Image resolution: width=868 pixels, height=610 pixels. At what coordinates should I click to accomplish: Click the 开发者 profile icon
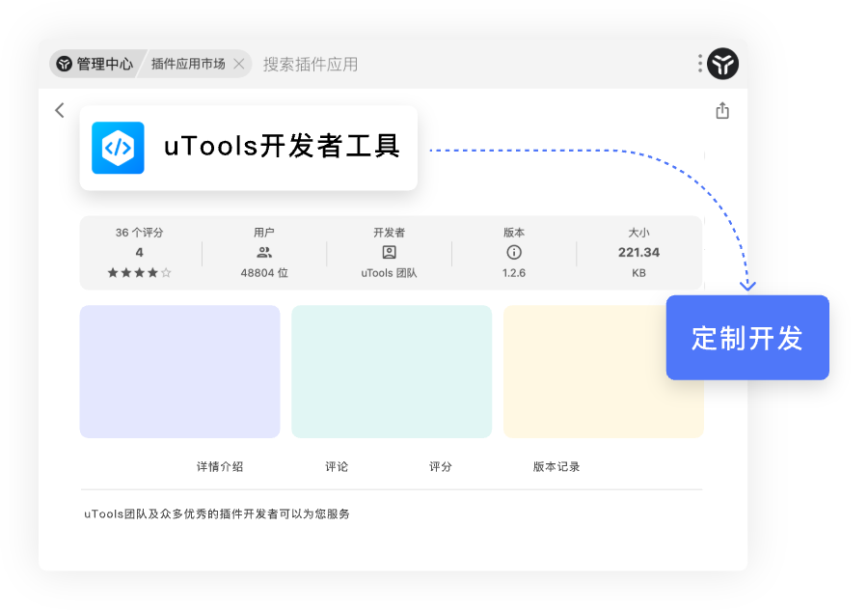click(x=390, y=253)
